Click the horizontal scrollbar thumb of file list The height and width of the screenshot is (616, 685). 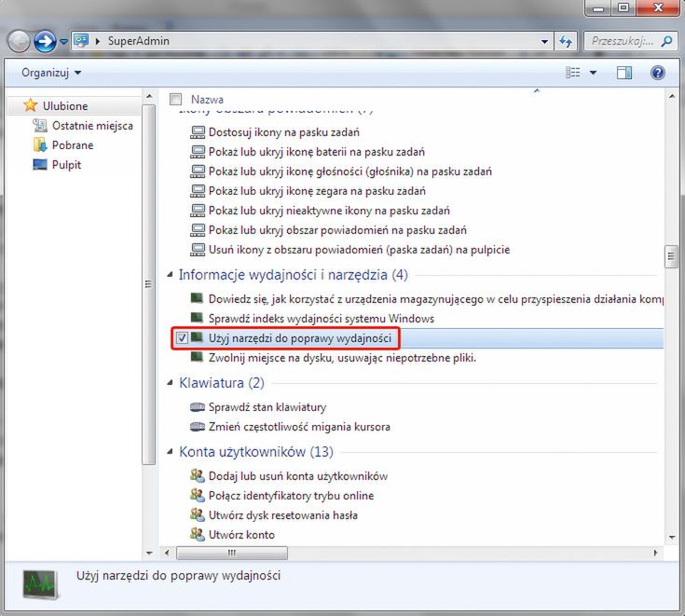(232, 553)
